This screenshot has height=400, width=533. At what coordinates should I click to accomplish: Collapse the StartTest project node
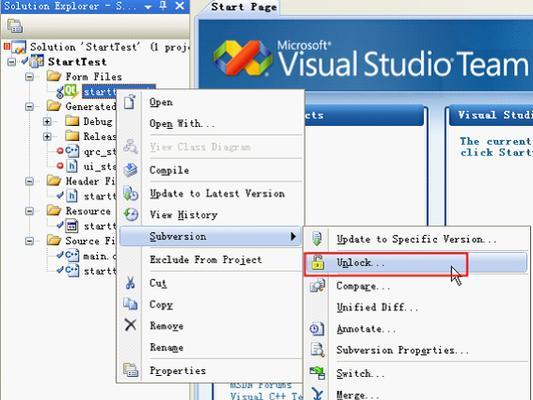12,62
